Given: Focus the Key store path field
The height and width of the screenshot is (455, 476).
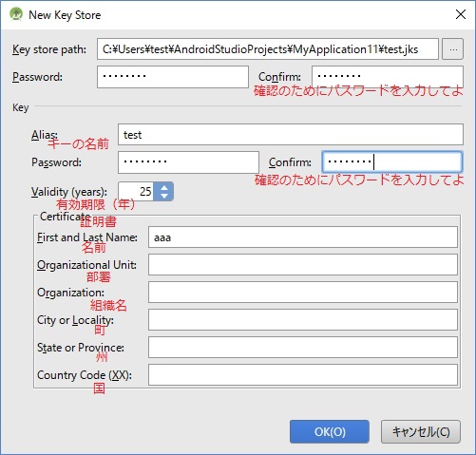Looking at the screenshot, I should pyautogui.click(x=268, y=49).
